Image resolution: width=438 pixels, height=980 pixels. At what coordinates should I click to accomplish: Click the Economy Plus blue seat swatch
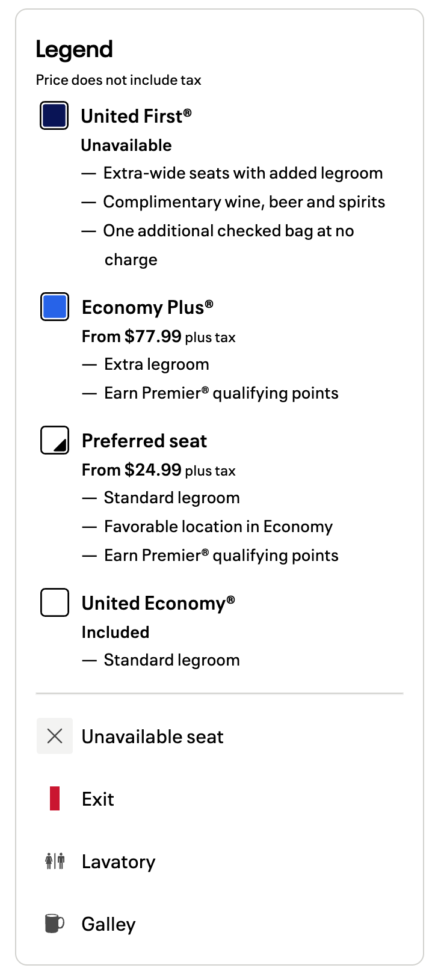[x=54, y=307]
